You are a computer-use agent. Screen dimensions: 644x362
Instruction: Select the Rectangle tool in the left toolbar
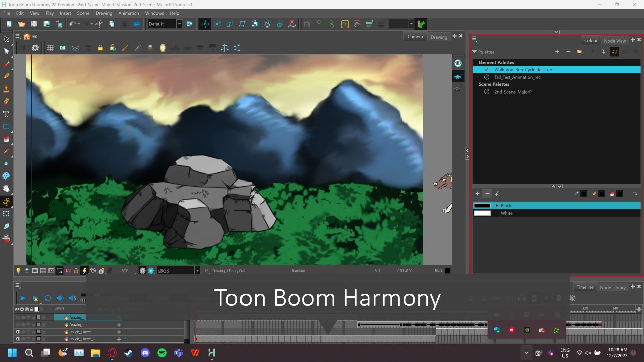pyautogui.click(x=7, y=126)
